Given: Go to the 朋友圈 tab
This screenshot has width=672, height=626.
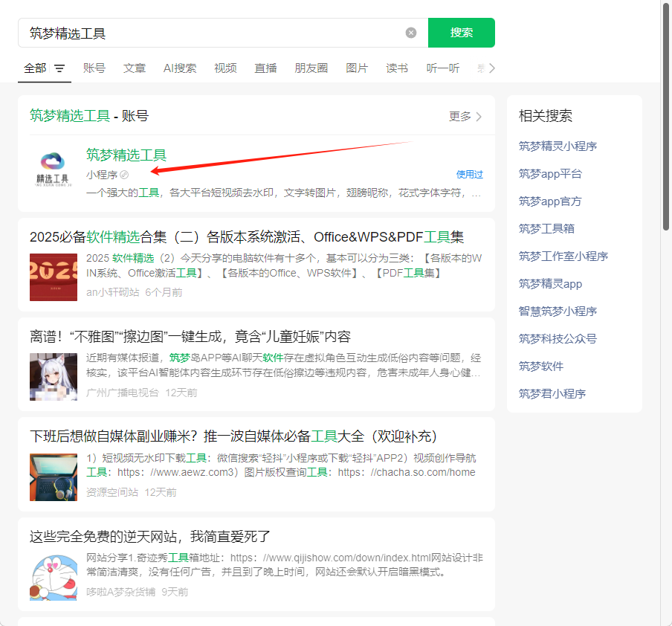Looking at the screenshot, I should pos(311,68).
